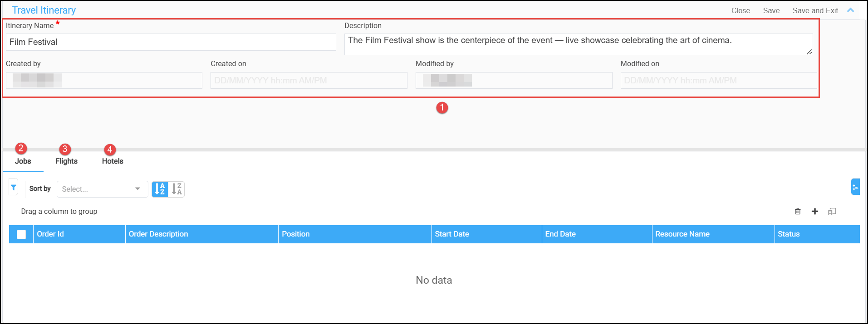Click the trash delete icon

click(x=798, y=212)
